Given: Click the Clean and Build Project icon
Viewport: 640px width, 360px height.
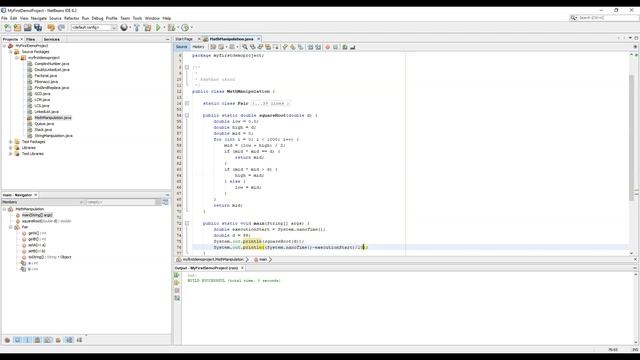Looking at the screenshot, I should pyautogui.click(x=147, y=28).
